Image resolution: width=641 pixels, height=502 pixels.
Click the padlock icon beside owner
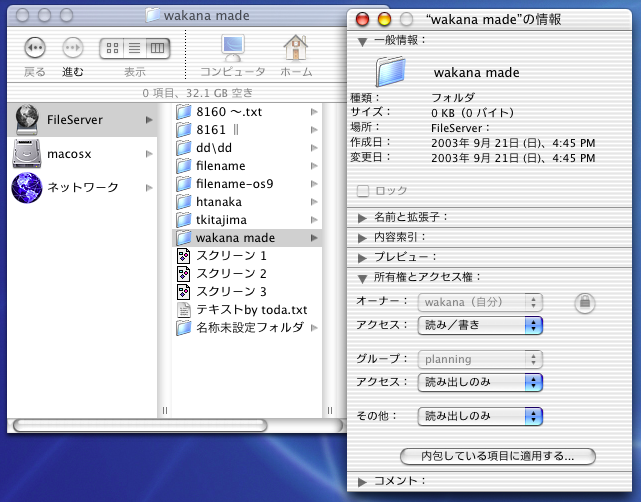tap(585, 302)
